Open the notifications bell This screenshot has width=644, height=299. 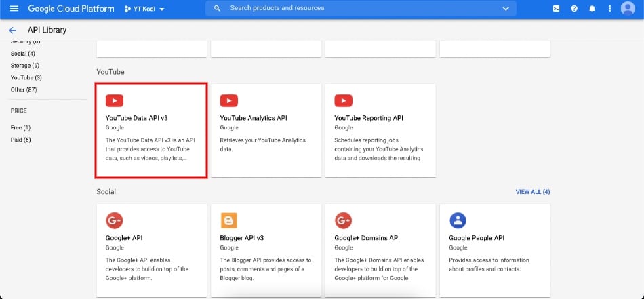(x=592, y=9)
